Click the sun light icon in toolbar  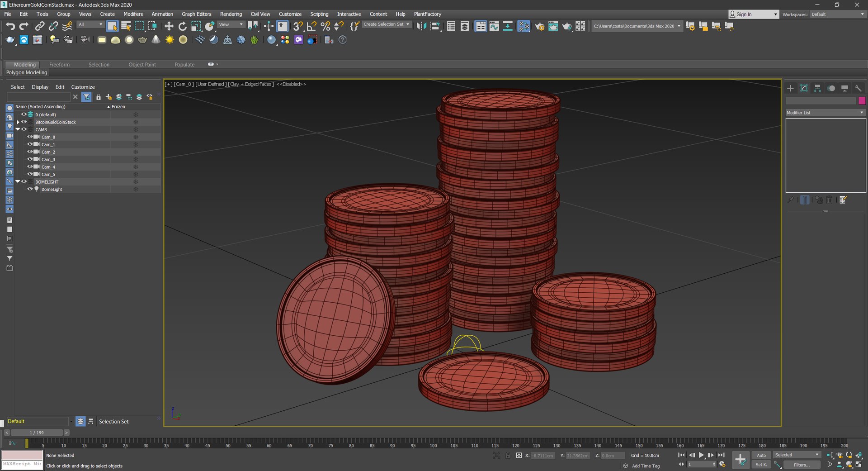[170, 40]
